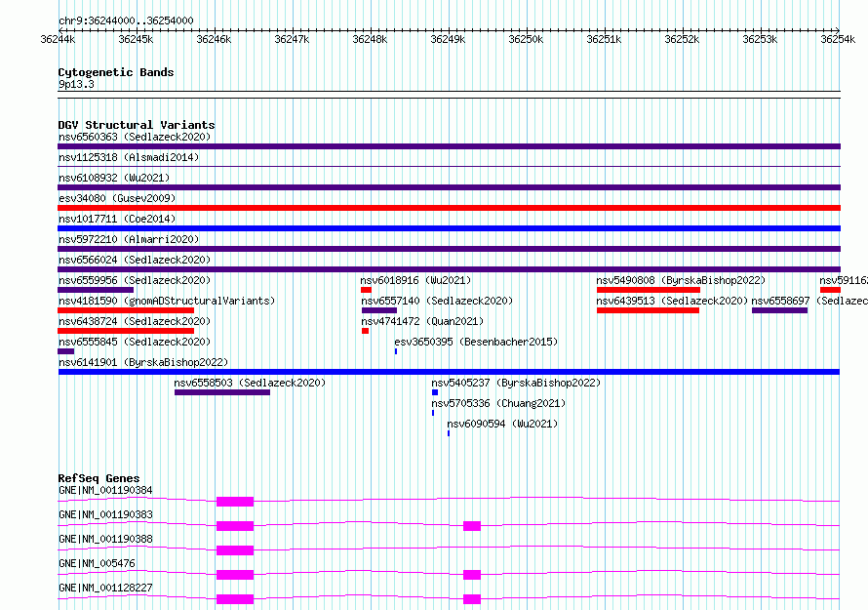Click the chr9:36244000..36254000 region label
The height and width of the screenshot is (610, 868).
(x=126, y=21)
